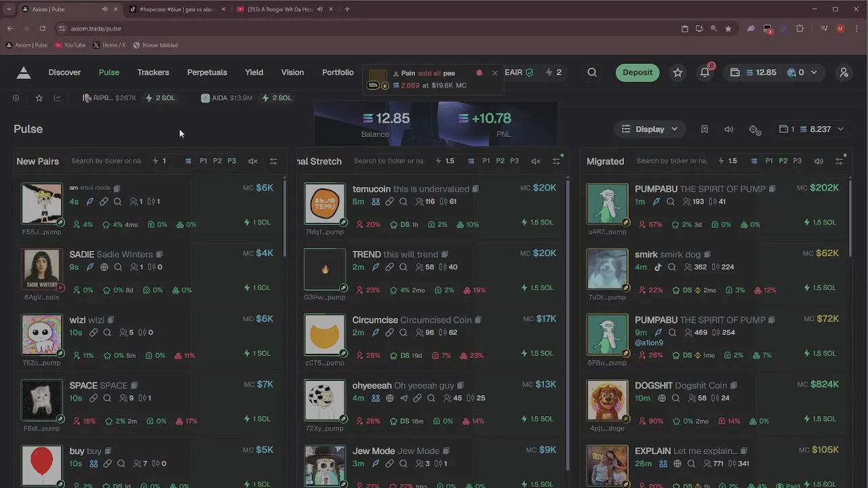Image resolution: width=868 pixels, height=488 pixels.
Task: Open the Yield page
Action: tap(254, 73)
